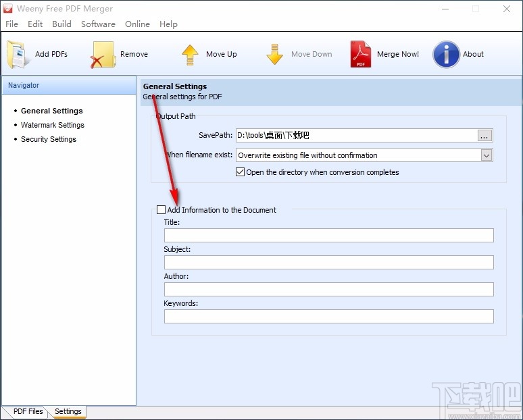The image size is (523, 420).
Task: Click into the Author input field
Action: (x=328, y=289)
